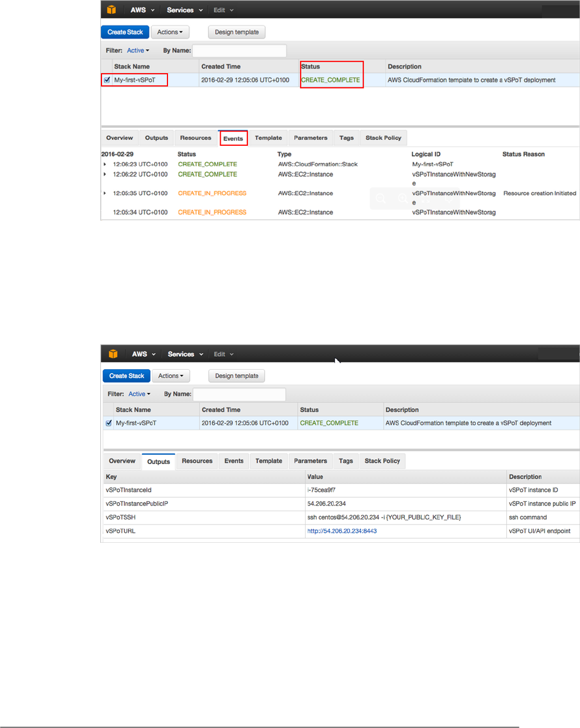Expand the 12:06:22 CREATE_COMPLETE event row

pyautogui.click(x=105, y=174)
